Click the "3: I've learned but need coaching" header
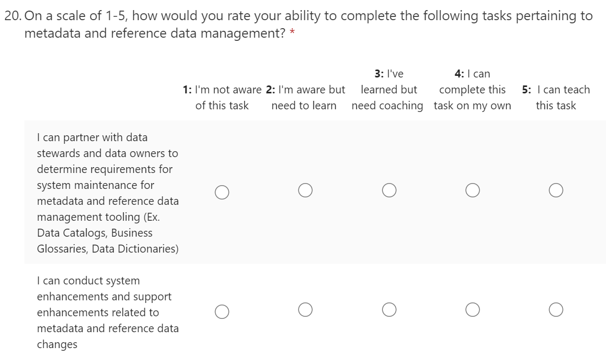 coord(388,90)
